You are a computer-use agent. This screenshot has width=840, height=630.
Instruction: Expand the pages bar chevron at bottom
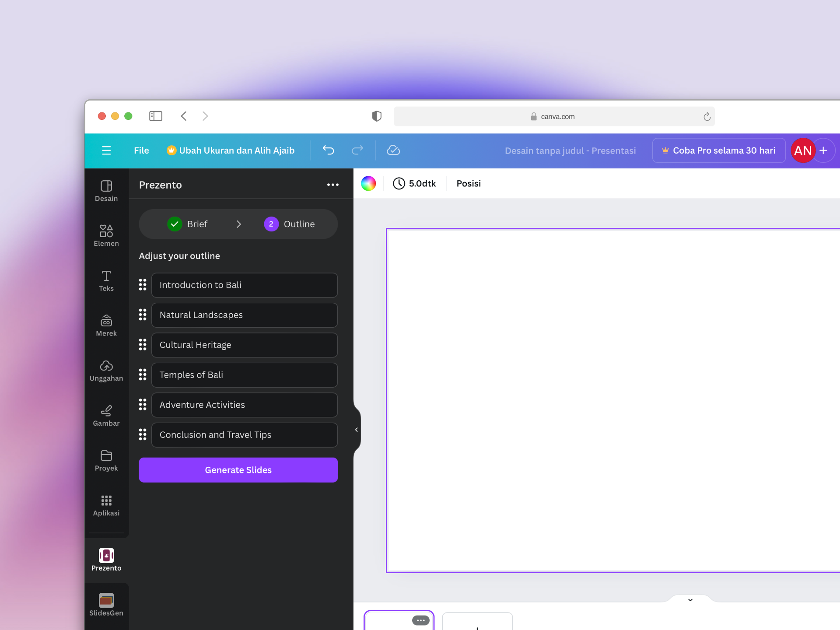pyautogui.click(x=690, y=600)
